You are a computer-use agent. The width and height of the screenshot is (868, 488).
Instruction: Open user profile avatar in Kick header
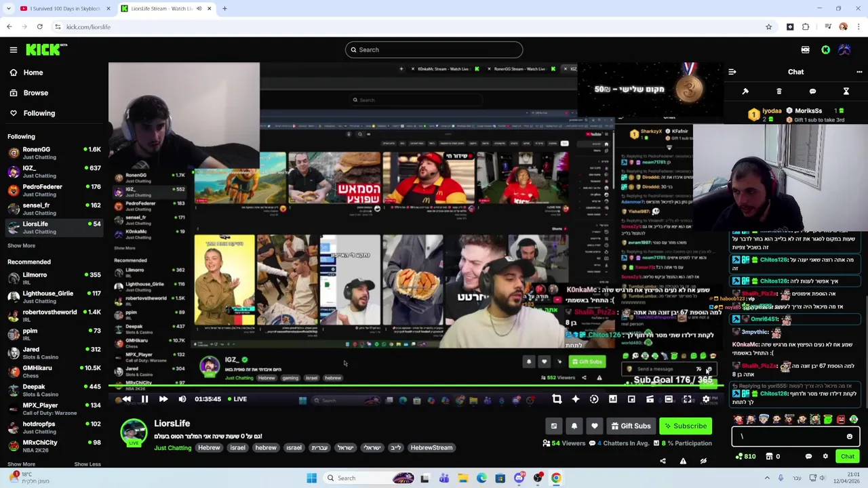[845, 49]
